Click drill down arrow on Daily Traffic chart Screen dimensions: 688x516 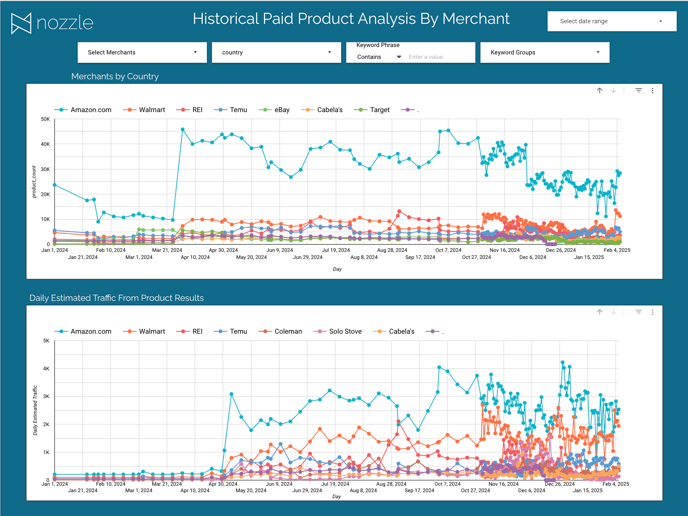613,312
